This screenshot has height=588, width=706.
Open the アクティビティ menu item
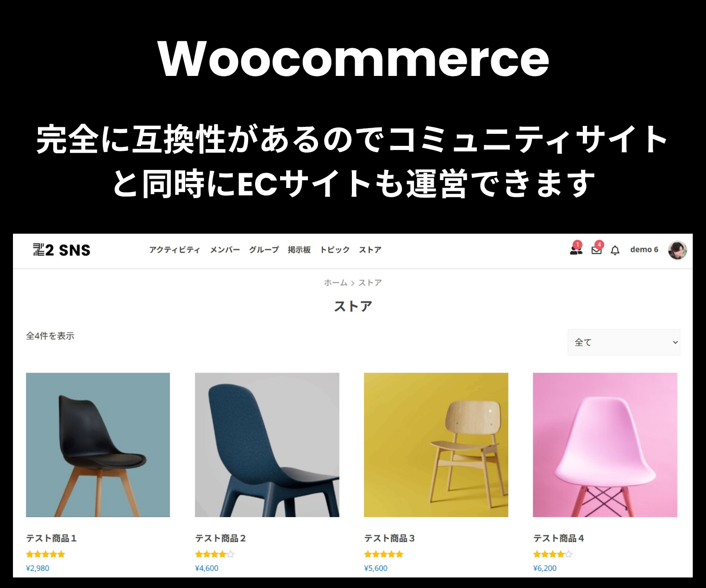175,250
